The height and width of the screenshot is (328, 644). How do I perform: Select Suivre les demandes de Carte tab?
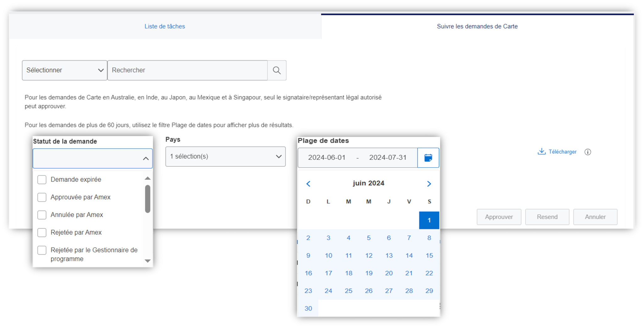click(477, 26)
